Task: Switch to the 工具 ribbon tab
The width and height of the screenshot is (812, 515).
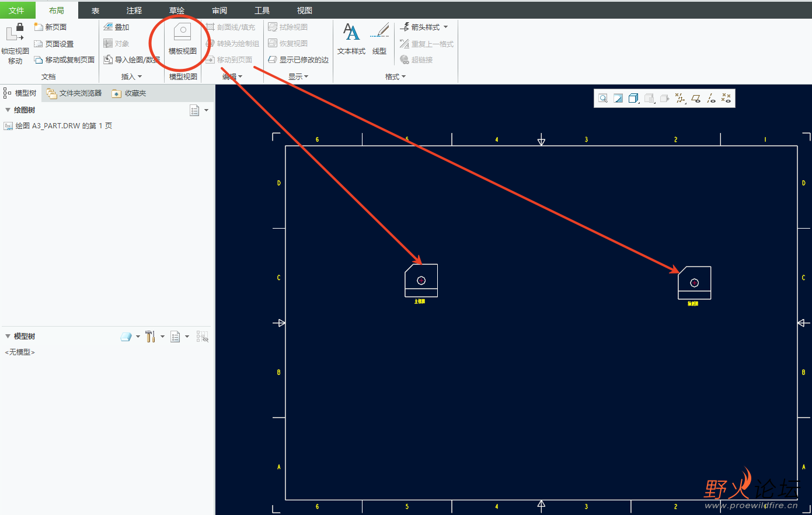Action: [262, 10]
